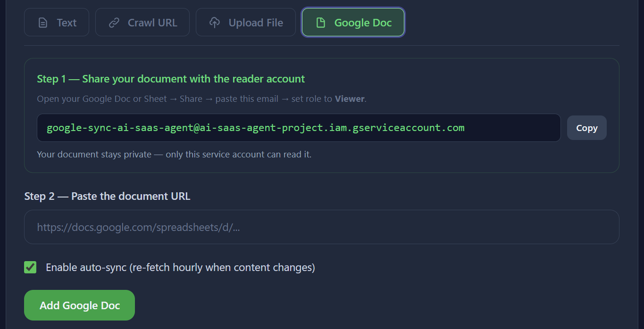
Task: Click the Step 2 paste URL heading
Action: (x=107, y=196)
